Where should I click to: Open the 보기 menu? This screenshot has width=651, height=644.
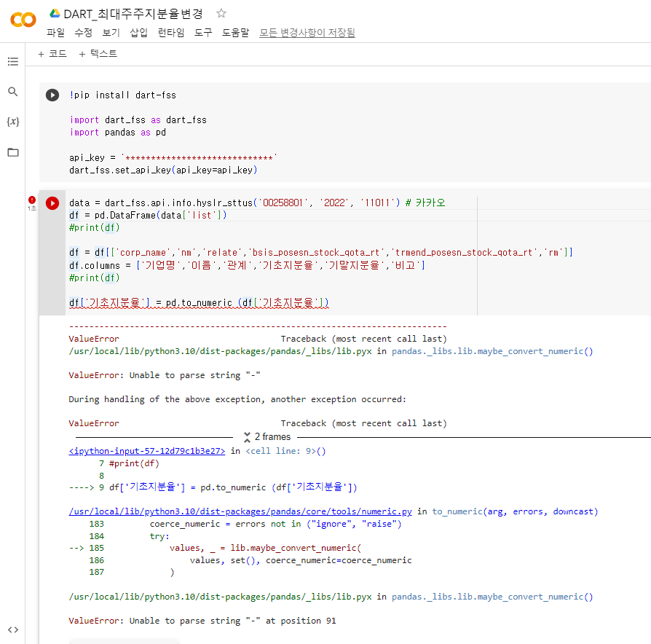pos(111,32)
